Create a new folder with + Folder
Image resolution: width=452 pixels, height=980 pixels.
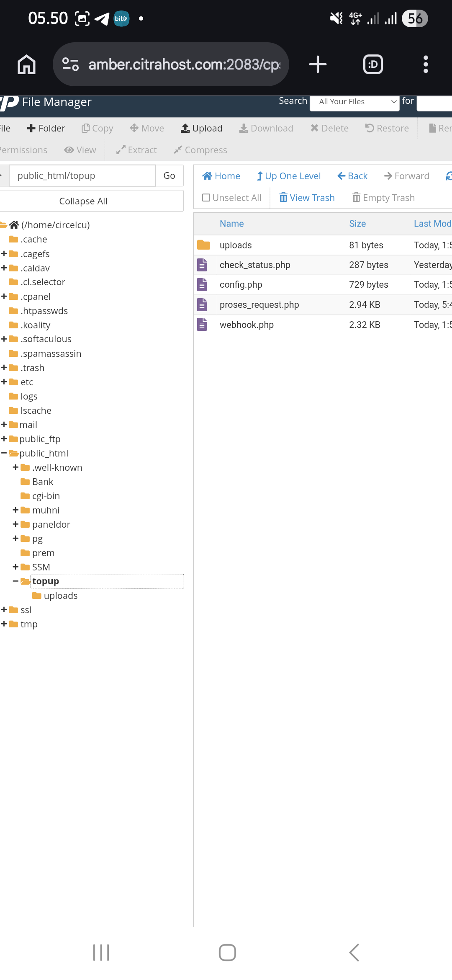click(x=46, y=128)
